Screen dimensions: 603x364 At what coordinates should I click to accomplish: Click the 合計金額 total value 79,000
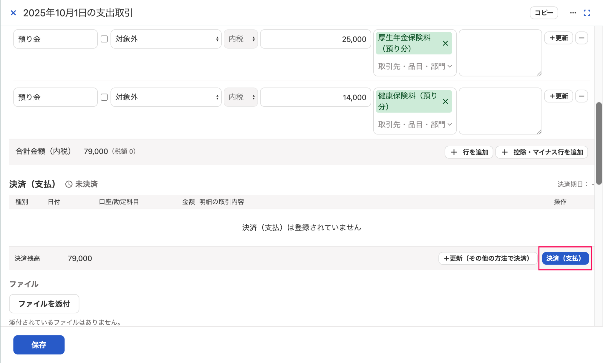(x=96, y=152)
